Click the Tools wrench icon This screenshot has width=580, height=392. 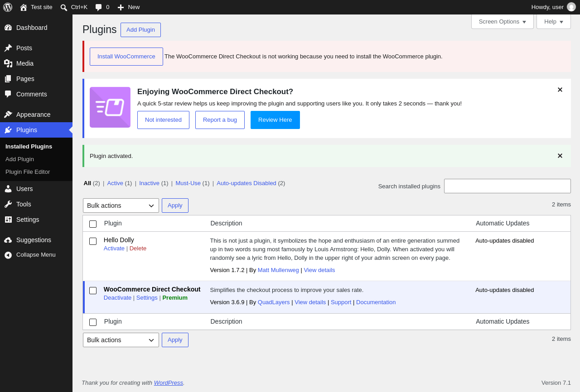tap(8, 204)
